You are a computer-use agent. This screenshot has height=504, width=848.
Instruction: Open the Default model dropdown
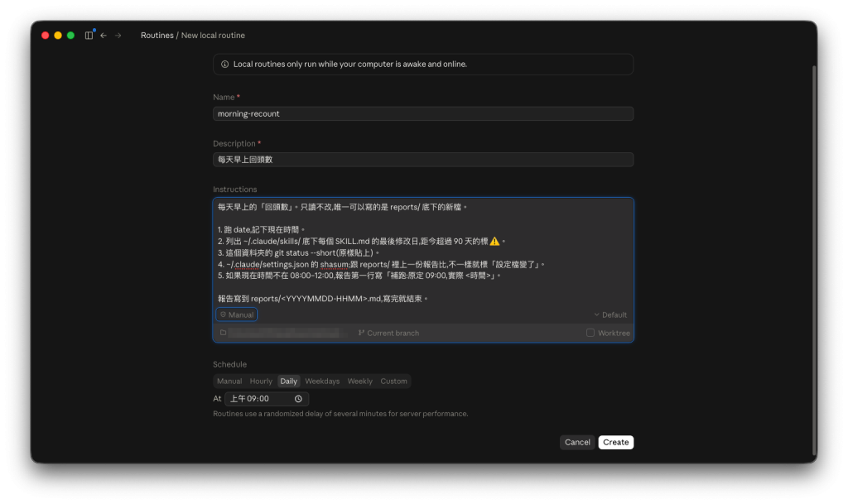[610, 315]
